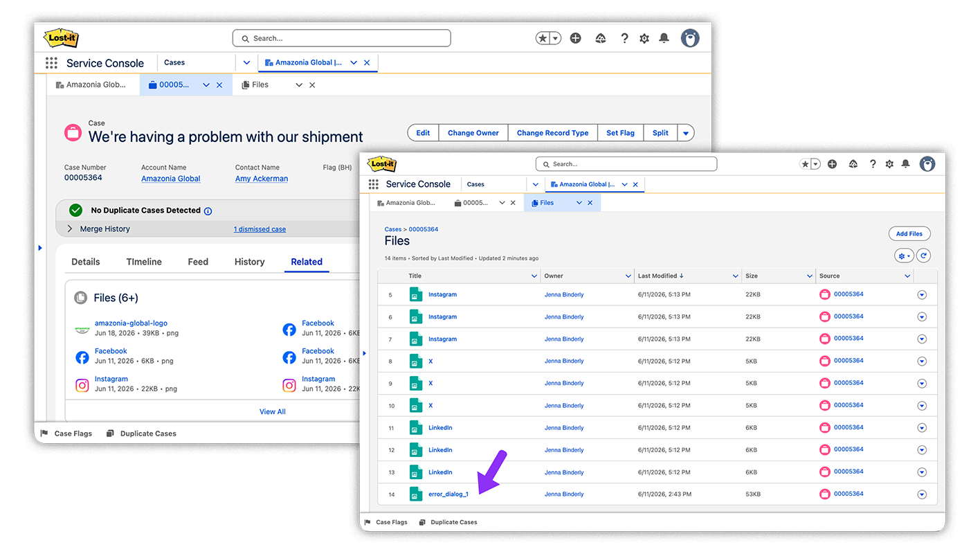Screen dimensions: 980x554
Task: Click the Lost-it logo in the front window
Action: coord(381,164)
